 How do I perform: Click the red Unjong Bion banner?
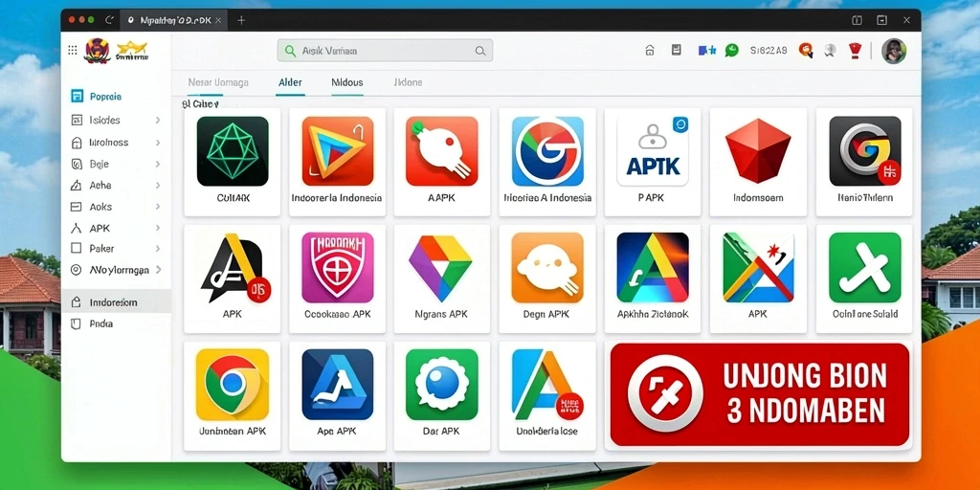click(x=759, y=394)
